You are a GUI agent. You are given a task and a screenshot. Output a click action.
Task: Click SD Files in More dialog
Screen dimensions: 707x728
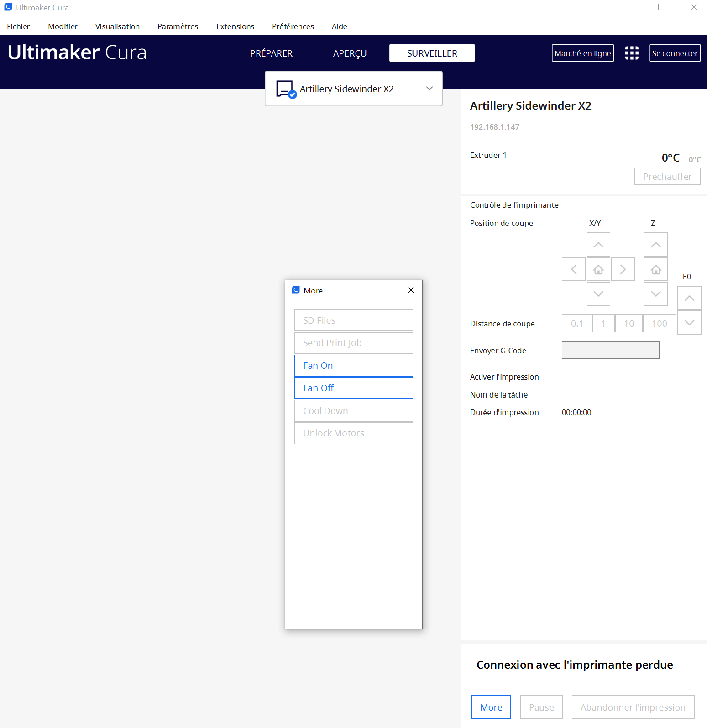tap(353, 320)
